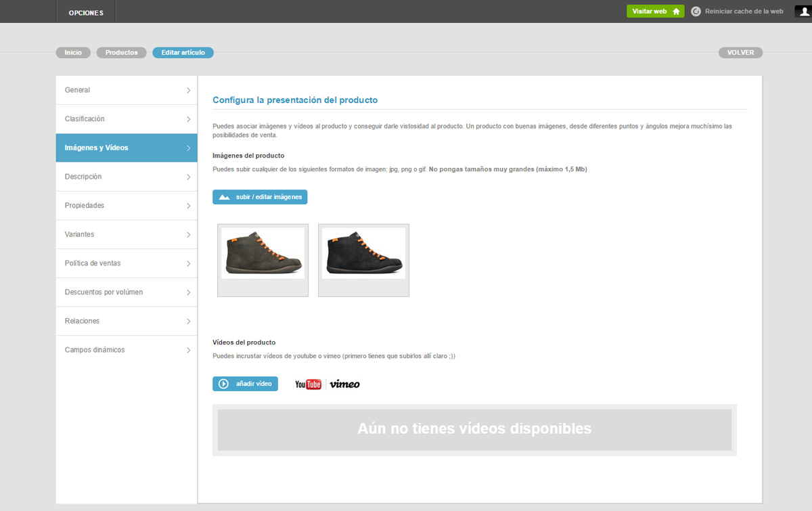This screenshot has height=511, width=812.
Task: Click the Visitar web button
Action: [x=655, y=12]
